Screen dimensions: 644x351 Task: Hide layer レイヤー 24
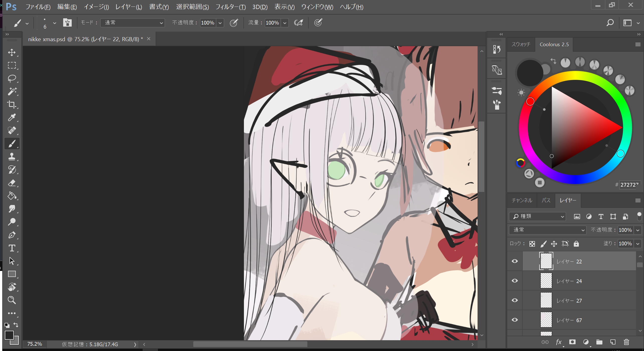515,281
